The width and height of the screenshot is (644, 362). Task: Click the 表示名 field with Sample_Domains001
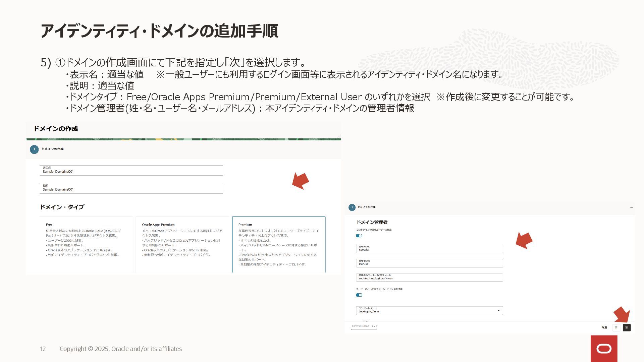pos(131,170)
